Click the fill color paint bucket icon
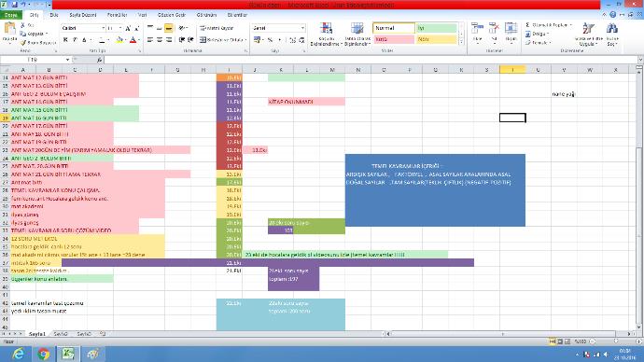Image resolution: width=644 pixels, height=362 pixels. [x=119, y=40]
